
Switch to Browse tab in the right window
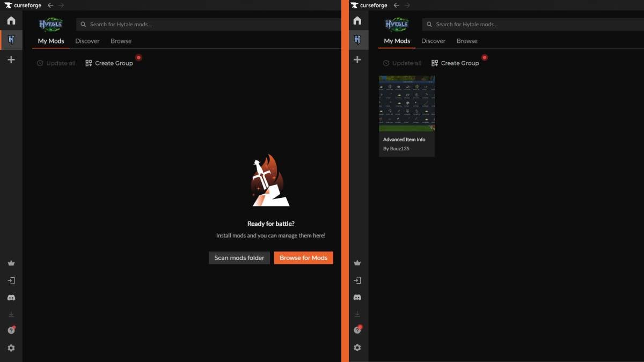pos(467,41)
